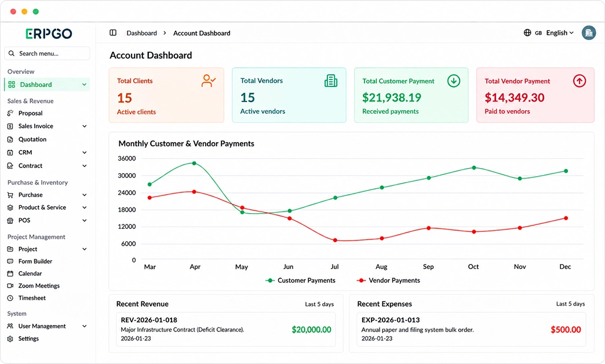Click the Dec vendor payments data point

click(566, 218)
